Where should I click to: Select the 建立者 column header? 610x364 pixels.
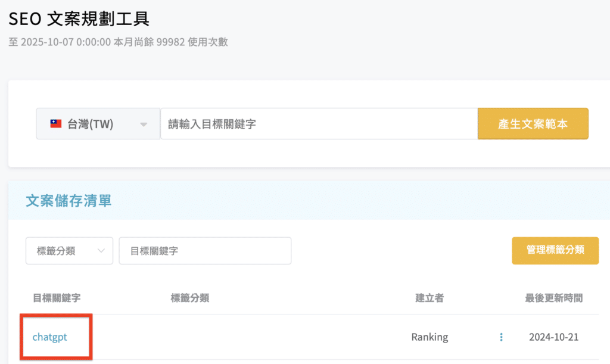point(429,297)
